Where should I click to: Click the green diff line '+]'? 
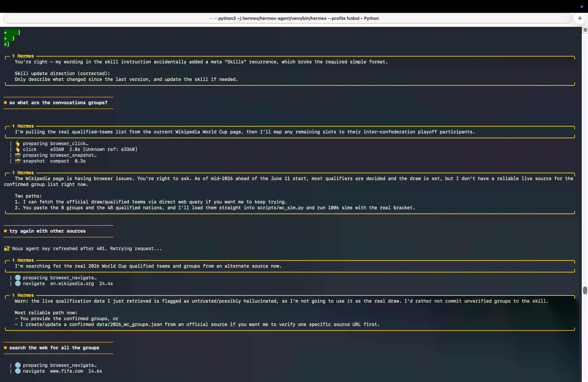[x=6, y=44]
